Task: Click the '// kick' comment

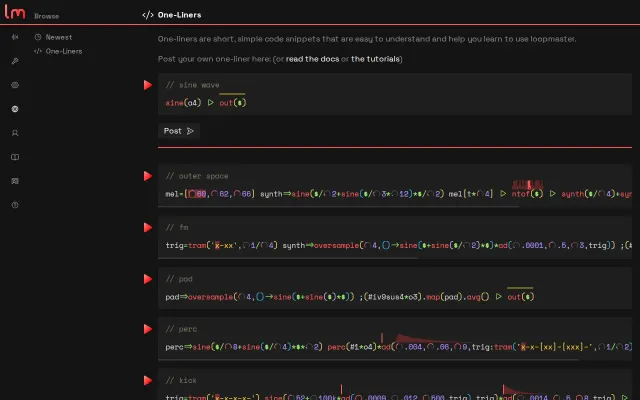Action: 181,380
